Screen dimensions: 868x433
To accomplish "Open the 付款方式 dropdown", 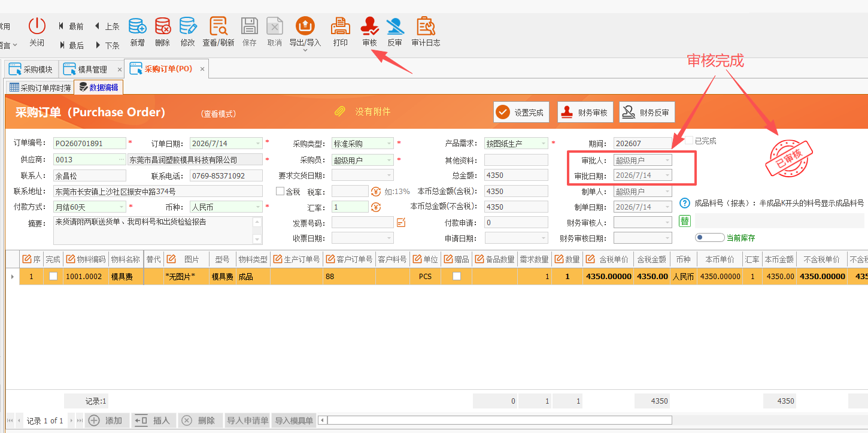I will [x=122, y=207].
